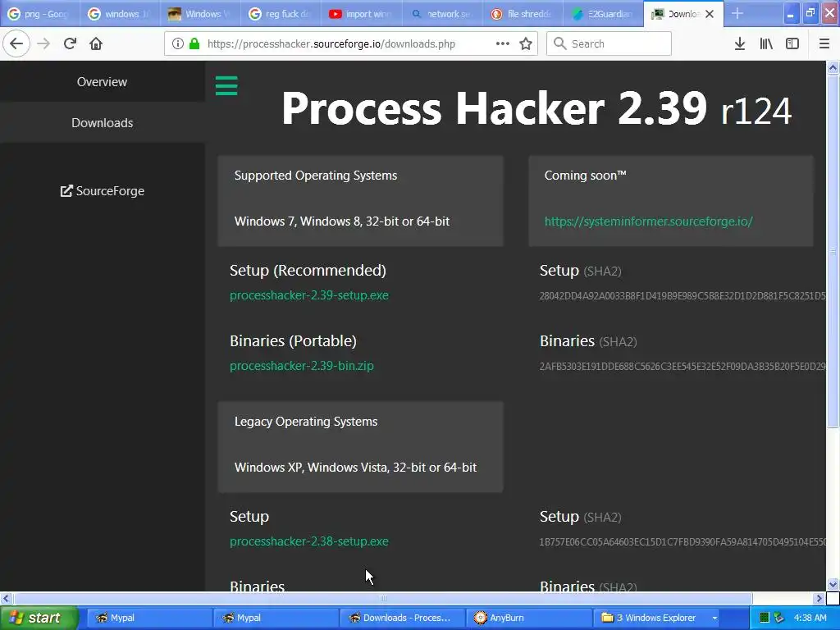Open the Library bookshelf icon
This screenshot has width=840, height=630.
point(766,43)
